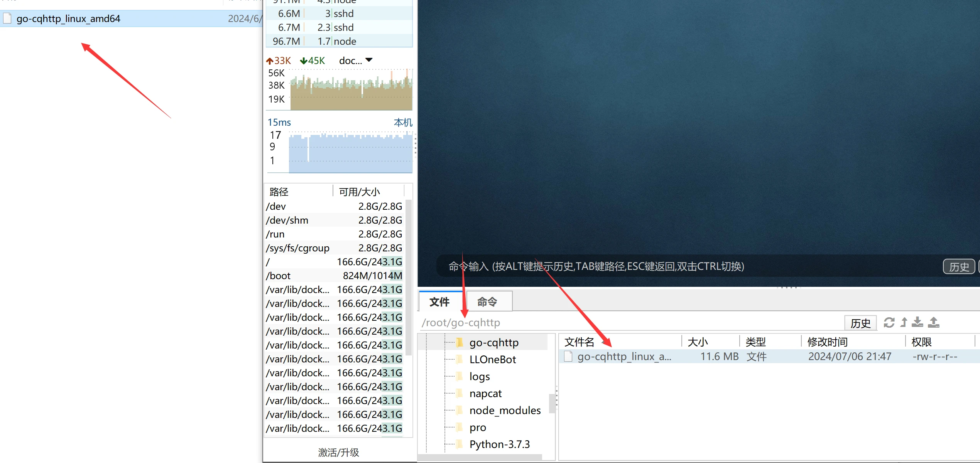The height and width of the screenshot is (463, 980).
Task: Sort by 大小 column header
Action: coord(711,342)
